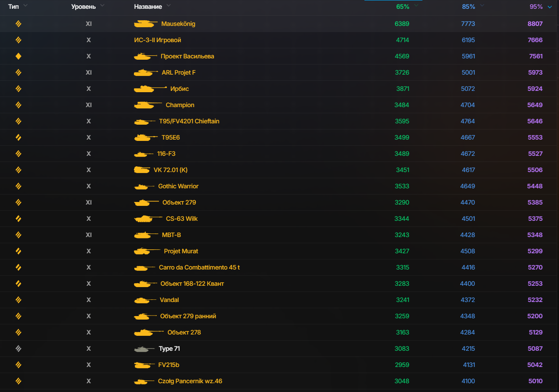Viewport: 559px width, 392px height.
Task: Click the gray type icon of the Type 71 row
Action: click(x=18, y=349)
